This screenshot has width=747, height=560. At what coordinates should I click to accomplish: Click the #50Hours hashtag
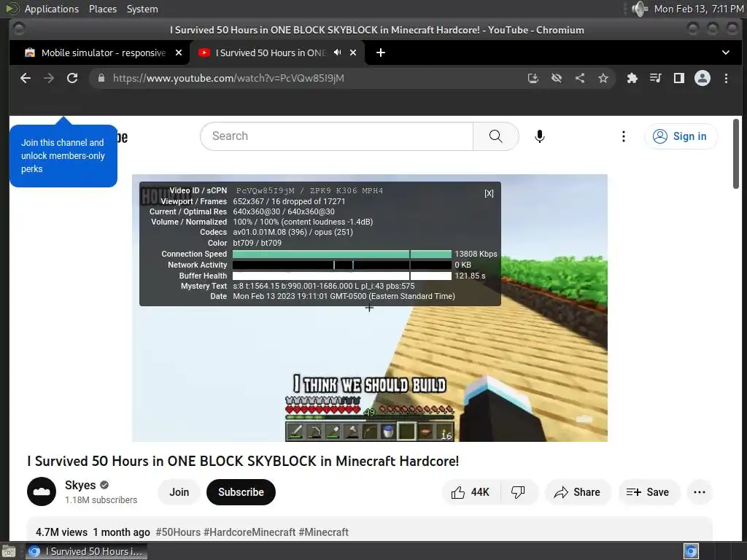178,532
